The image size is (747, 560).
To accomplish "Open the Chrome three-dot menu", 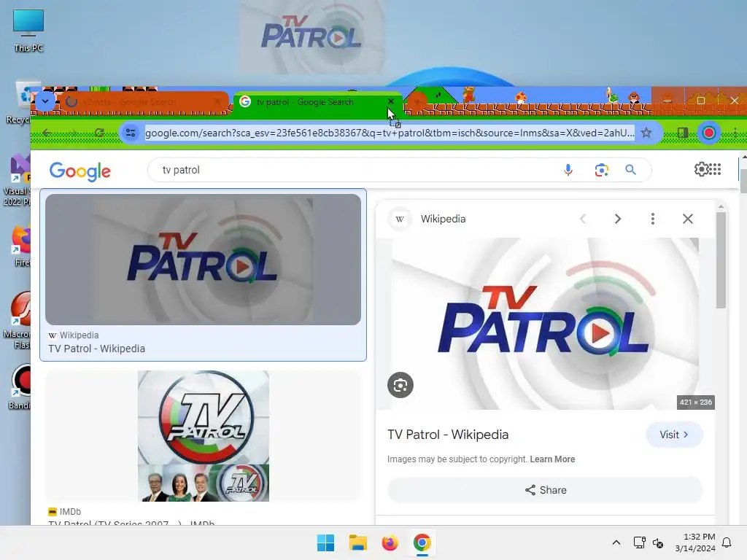I will click(735, 133).
